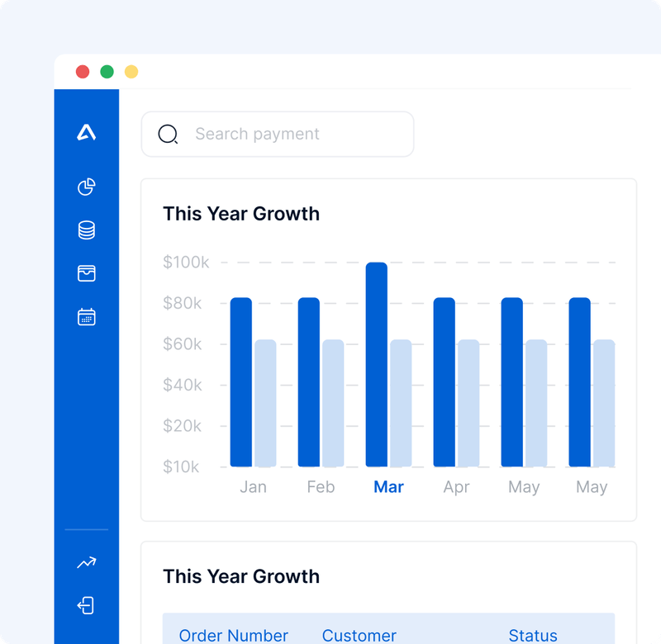
Task: Click the Order Number table header
Action: 234,635
